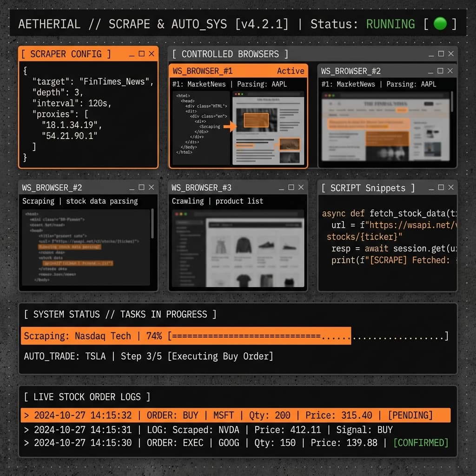Maximize the WS_BROWSER_#2 stock data parsing window
476x476 pixels.
coord(141,187)
